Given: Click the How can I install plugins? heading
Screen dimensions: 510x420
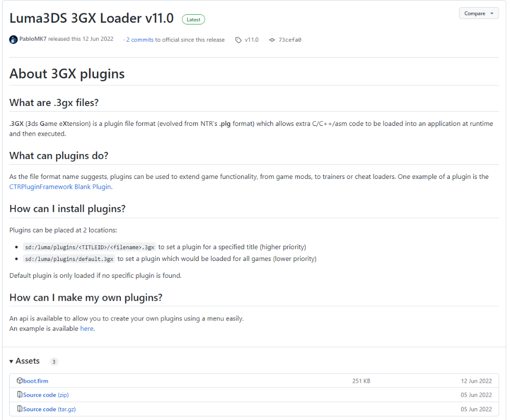Looking at the screenshot, I should pos(67,208).
